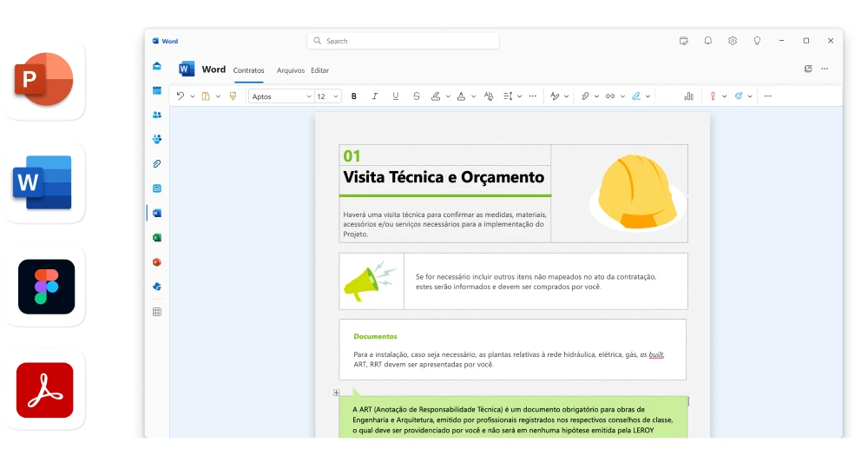
Task: Open PowerPoint from the sidebar
Action: tap(157, 262)
